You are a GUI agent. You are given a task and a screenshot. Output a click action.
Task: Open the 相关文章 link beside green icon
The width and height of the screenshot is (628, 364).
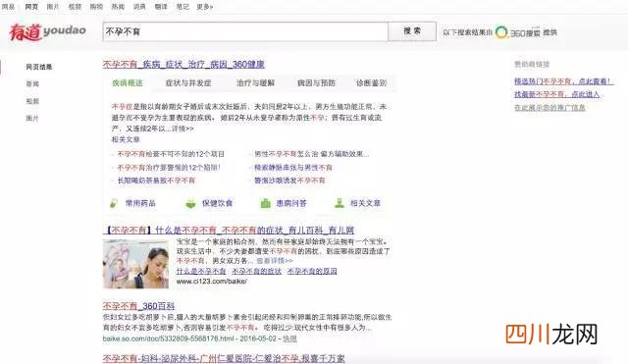(365, 203)
